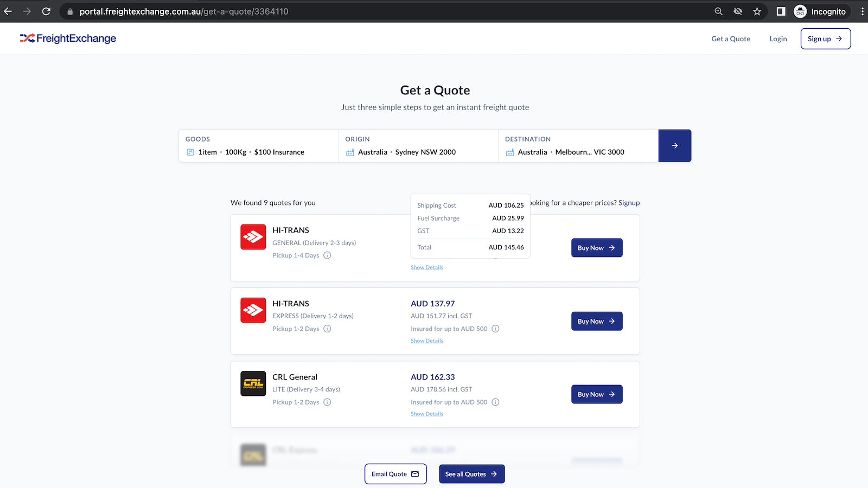Show Details for HI-TRANS Express quote

427,341
